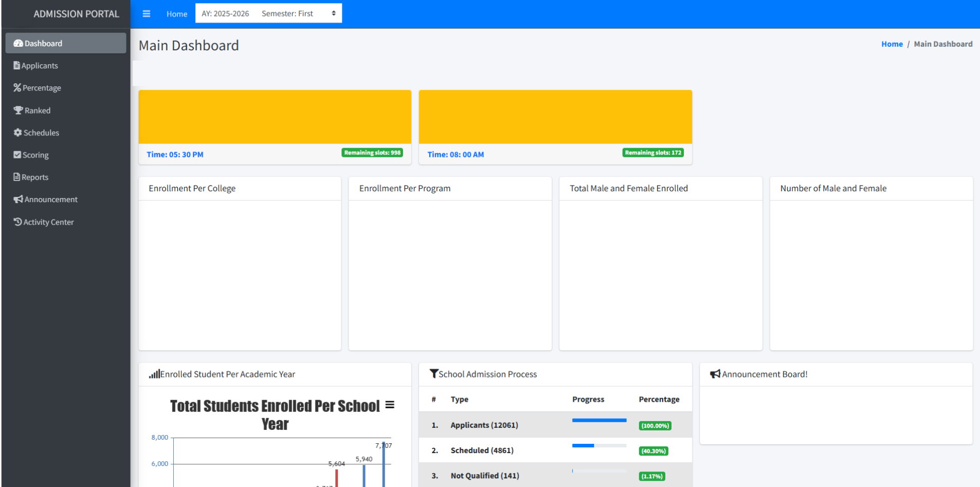Click the Percentage percent-sign icon
Screen dimensions: 980x487
click(17, 88)
